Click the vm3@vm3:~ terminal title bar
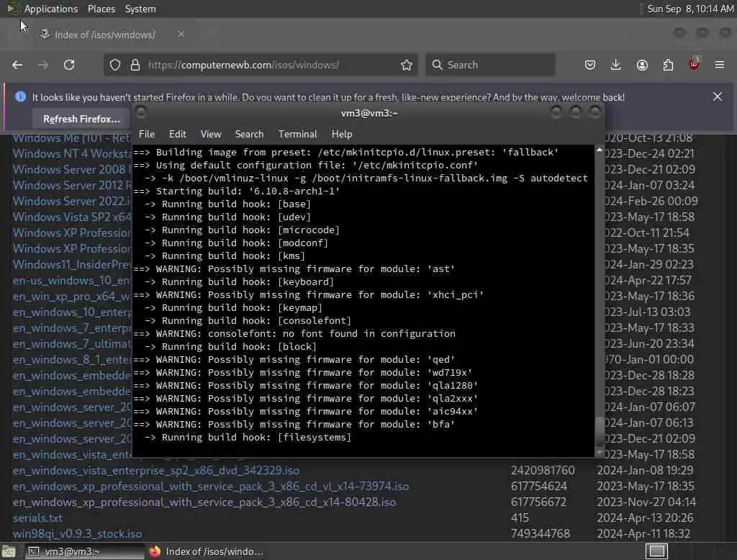 click(369, 113)
